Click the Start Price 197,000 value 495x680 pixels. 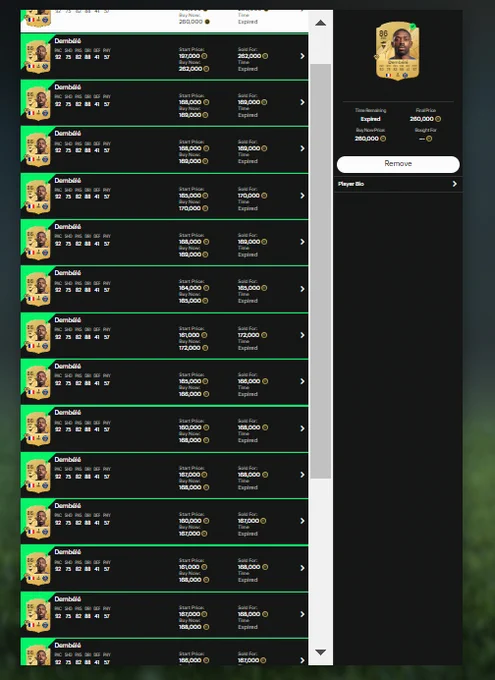pyautogui.click(x=189, y=56)
